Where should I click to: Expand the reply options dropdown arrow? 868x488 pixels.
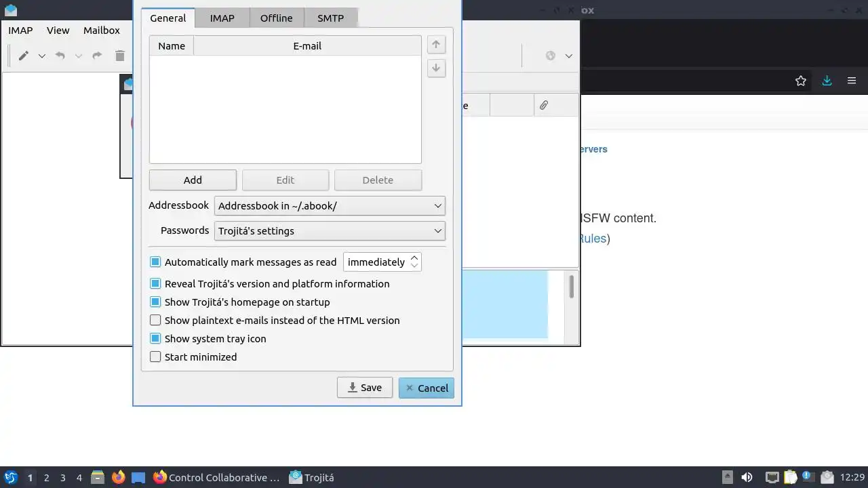[x=79, y=56]
